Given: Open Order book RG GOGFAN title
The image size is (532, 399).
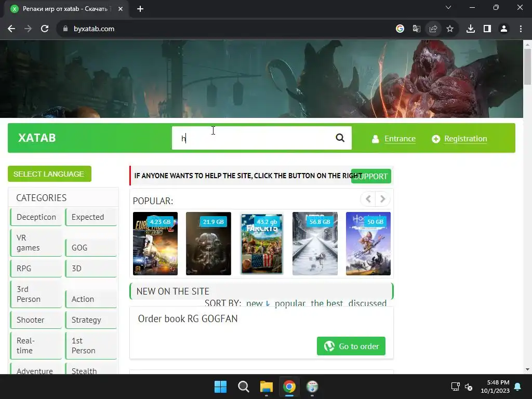Looking at the screenshot, I should coord(188,318).
